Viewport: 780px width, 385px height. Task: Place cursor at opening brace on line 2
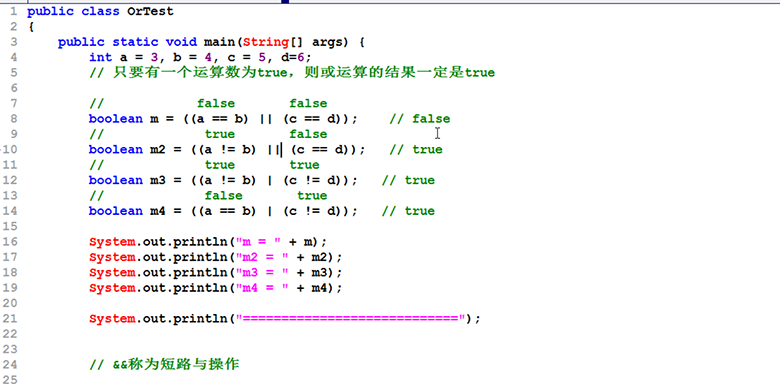tap(31, 27)
